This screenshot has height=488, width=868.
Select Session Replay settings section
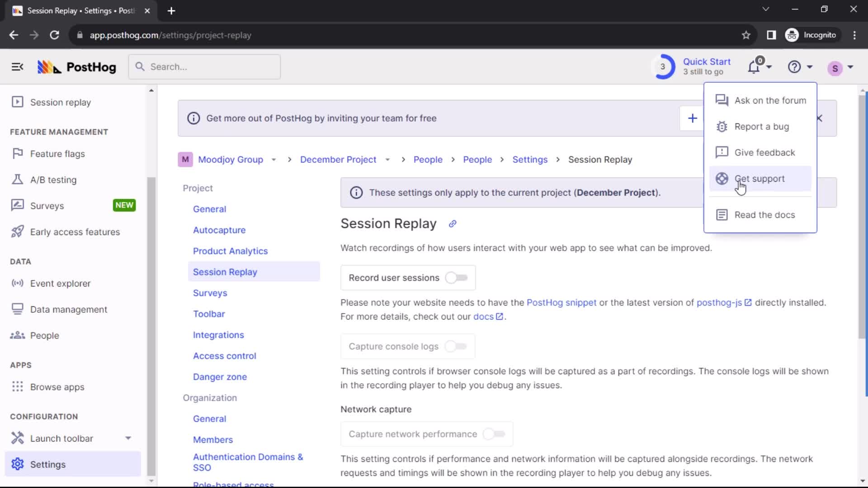[x=254, y=272]
